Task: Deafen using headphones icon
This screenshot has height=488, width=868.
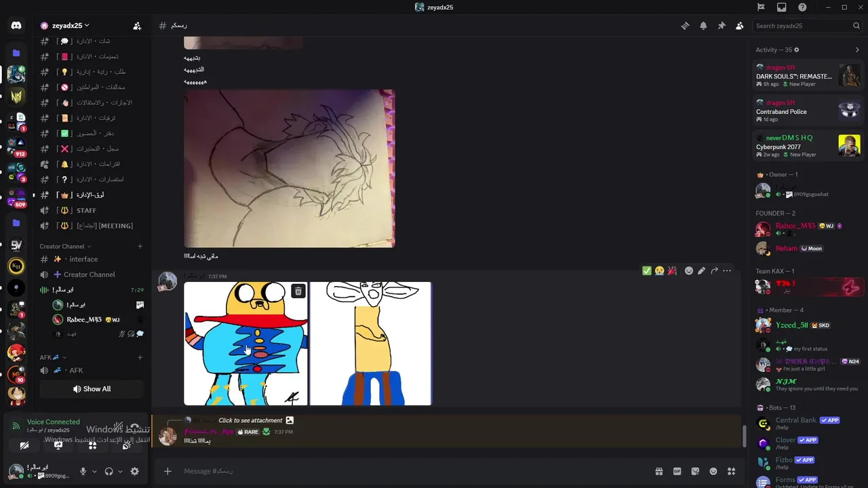Action: click(x=108, y=471)
